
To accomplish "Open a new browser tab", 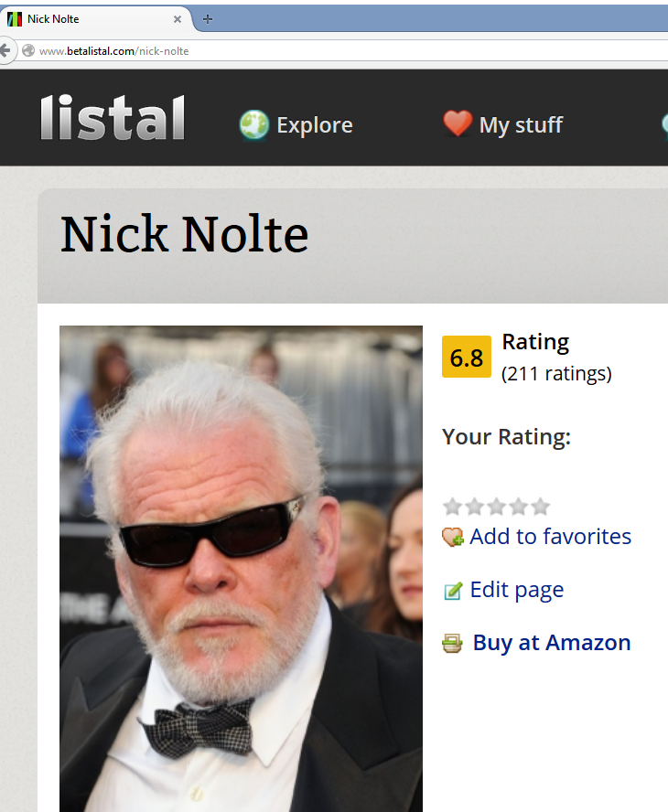I will pyautogui.click(x=208, y=19).
